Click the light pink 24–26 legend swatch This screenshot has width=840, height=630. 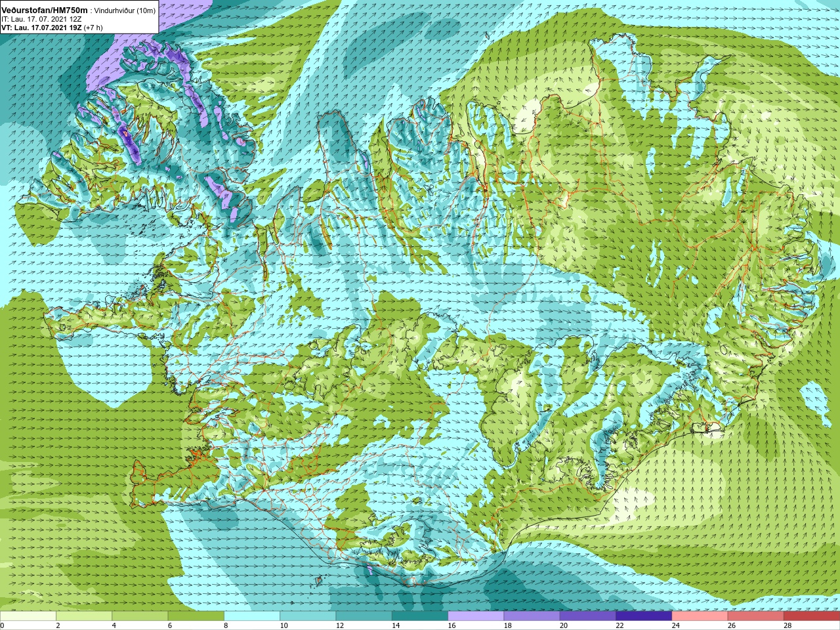pyautogui.click(x=700, y=616)
